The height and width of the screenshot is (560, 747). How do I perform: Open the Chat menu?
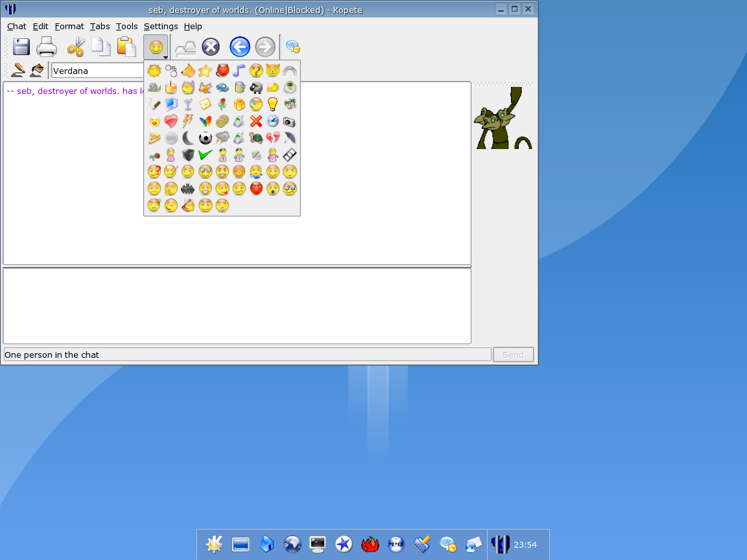pos(17,26)
